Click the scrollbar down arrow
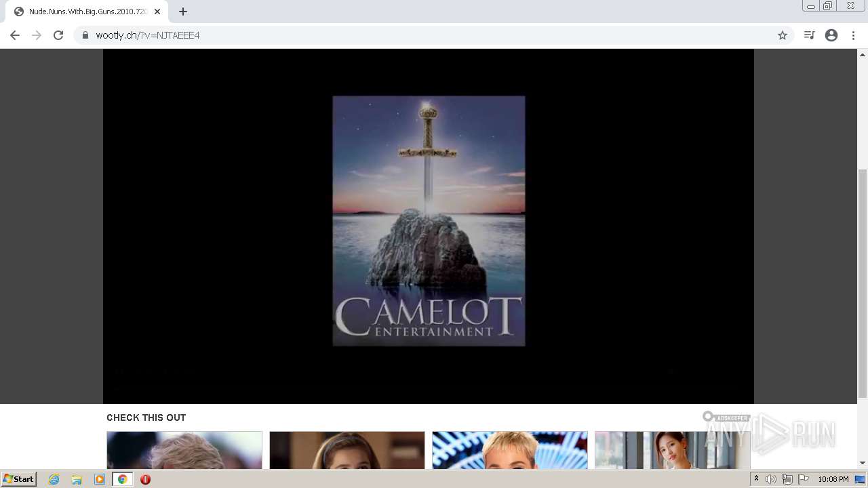868x488 pixels. point(863,463)
